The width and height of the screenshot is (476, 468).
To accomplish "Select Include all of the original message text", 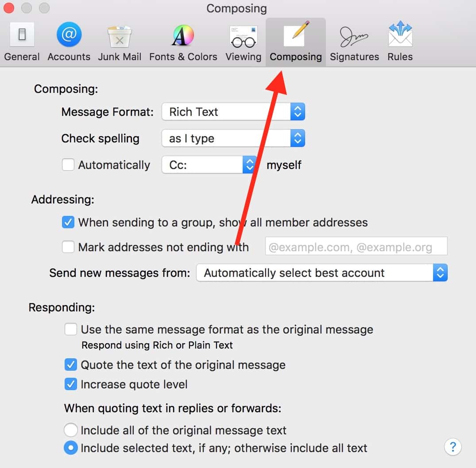I will [71, 430].
